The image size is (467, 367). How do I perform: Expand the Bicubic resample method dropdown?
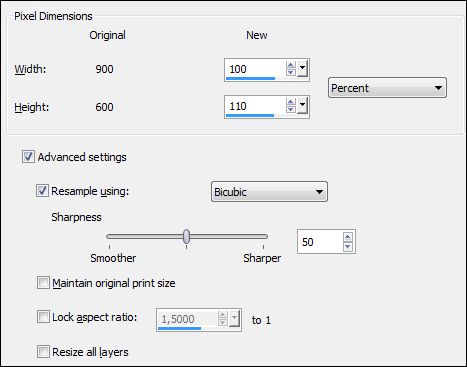[269, 192]
